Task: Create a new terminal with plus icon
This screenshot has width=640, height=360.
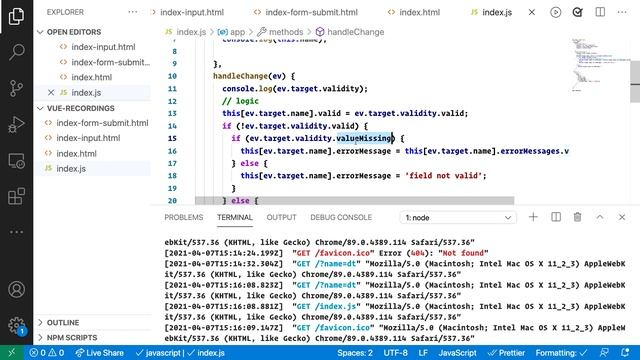Action: coord(533,217)
